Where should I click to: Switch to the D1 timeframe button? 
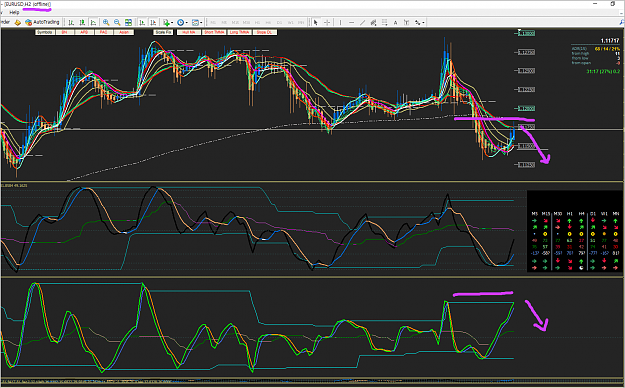point(279,23)
